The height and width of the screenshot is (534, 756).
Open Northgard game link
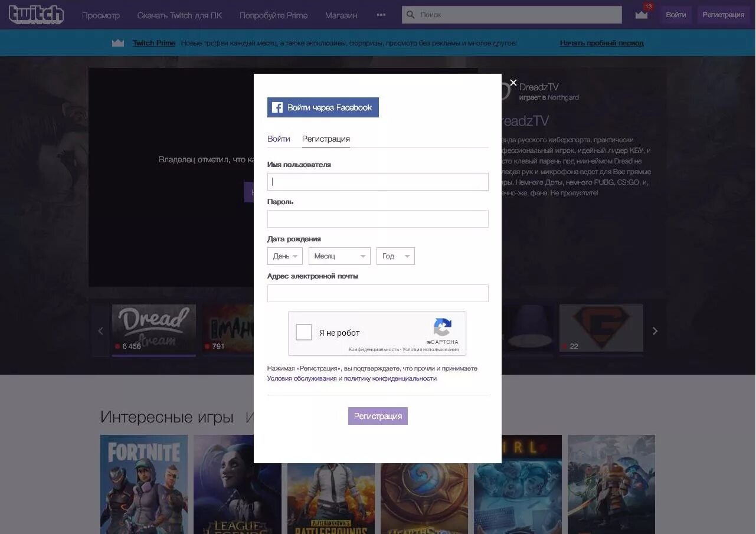tap(563, 97)
